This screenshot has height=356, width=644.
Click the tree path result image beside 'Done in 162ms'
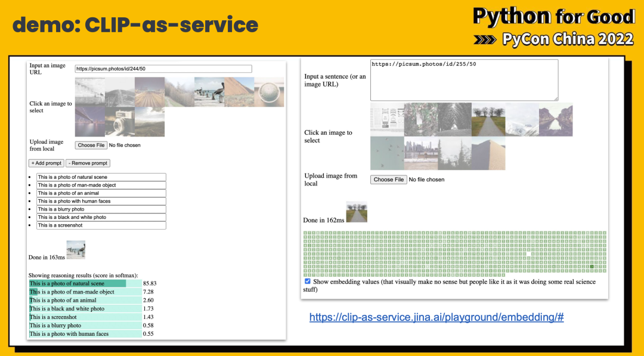[357, 212]
